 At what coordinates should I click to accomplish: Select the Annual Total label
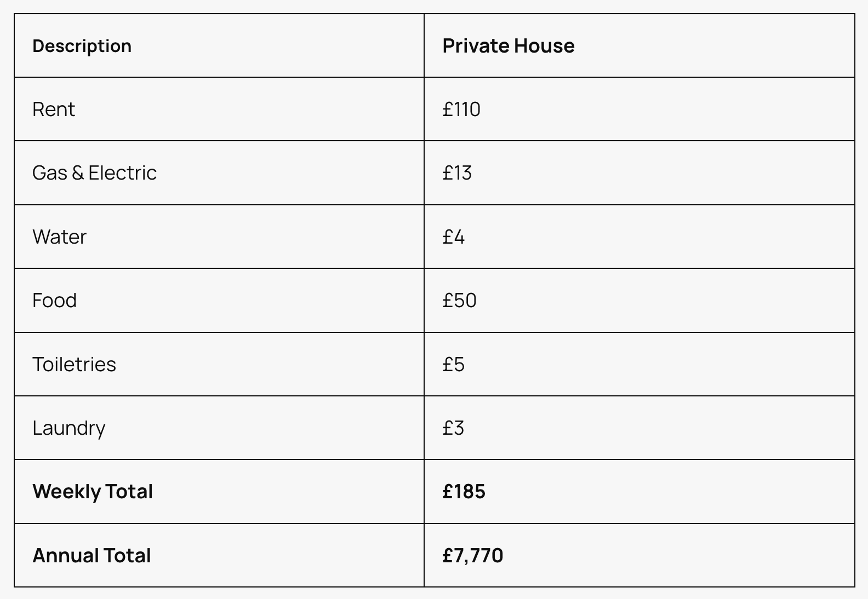[x=92, y=556]
